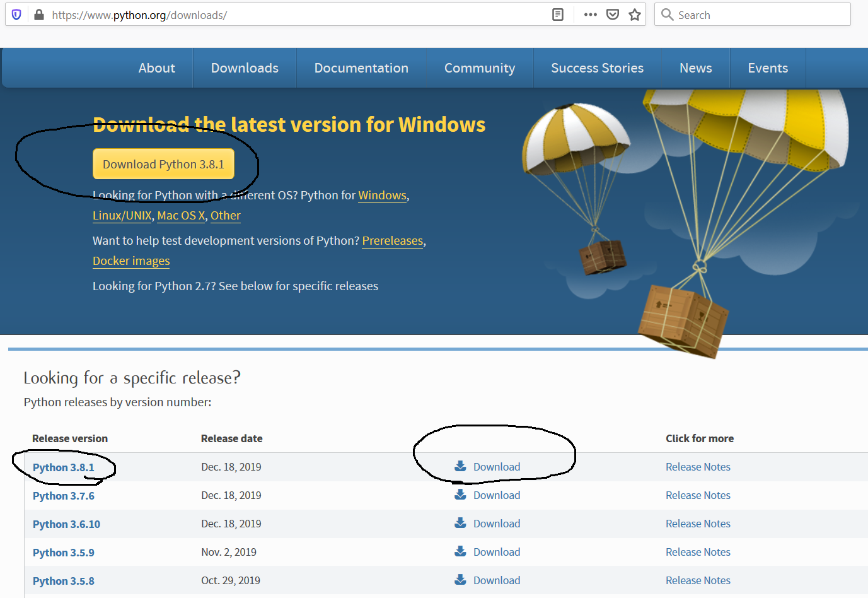Open the About menu
The width and height of the screenshot is (868, 598).
(157, 68)
